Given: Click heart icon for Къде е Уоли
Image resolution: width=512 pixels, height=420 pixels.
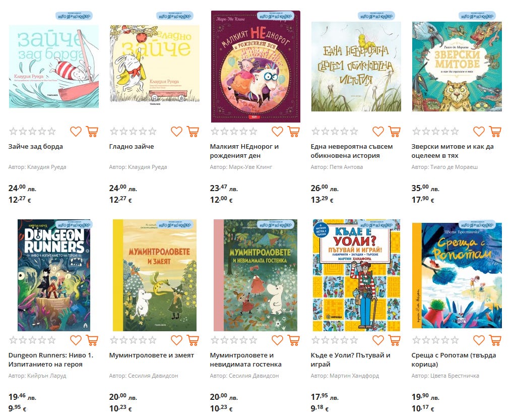Looking at the screenshot, I should [378, 340].
